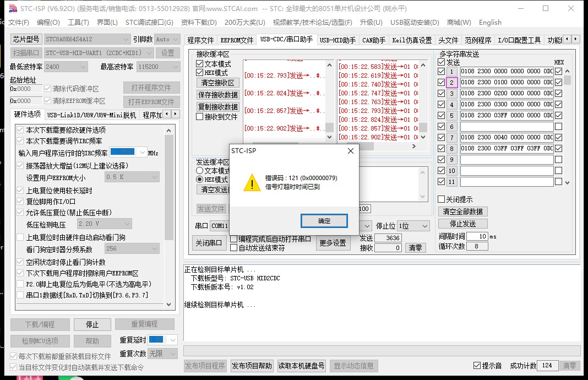Click the right tab-scroll arrow beside 程序加 tab
The height and width of the screenshot is (380, 588).
[175, 113]
